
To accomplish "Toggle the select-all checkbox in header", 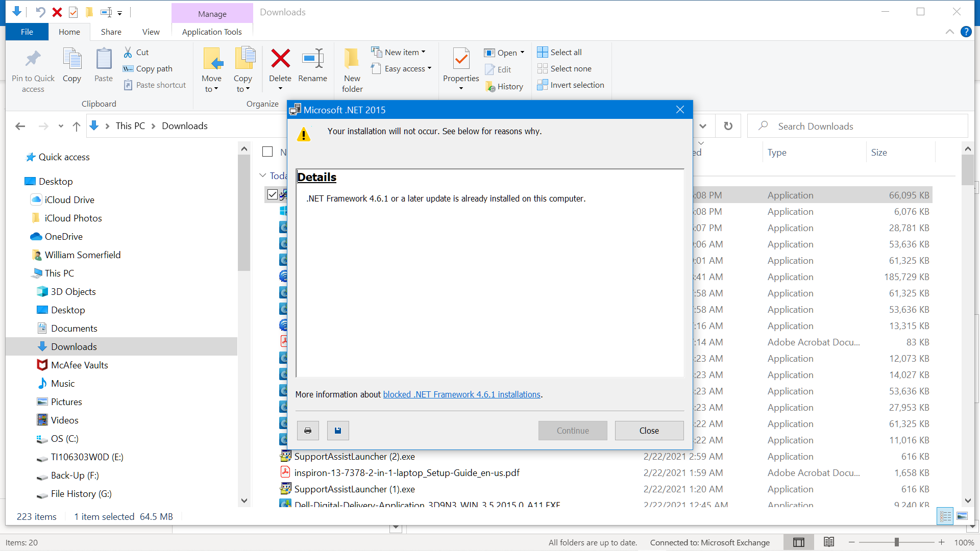I will click(267, 152).
